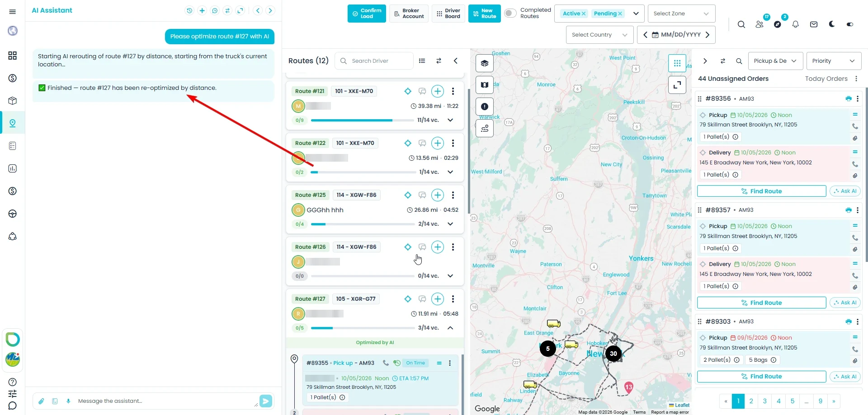Start a new AI Assistant chat

coord(202,10)
